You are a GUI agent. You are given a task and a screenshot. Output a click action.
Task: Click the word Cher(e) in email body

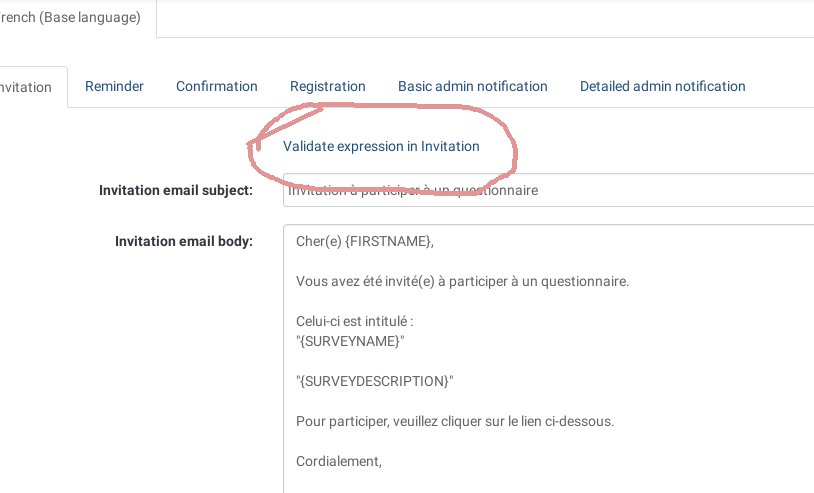point(318,241)
